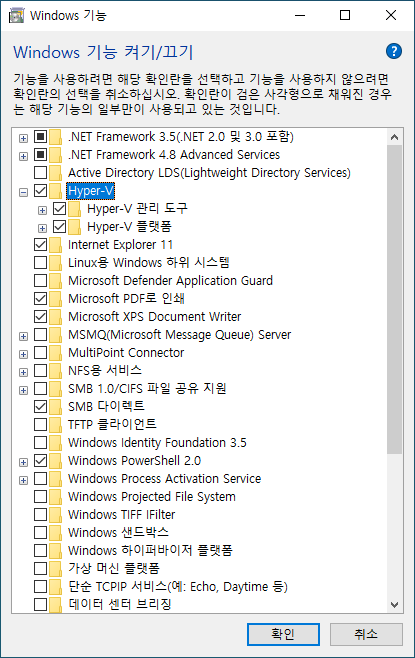Uncheck Windows PowerShell 2.0 checkbox

coord(40,460)
